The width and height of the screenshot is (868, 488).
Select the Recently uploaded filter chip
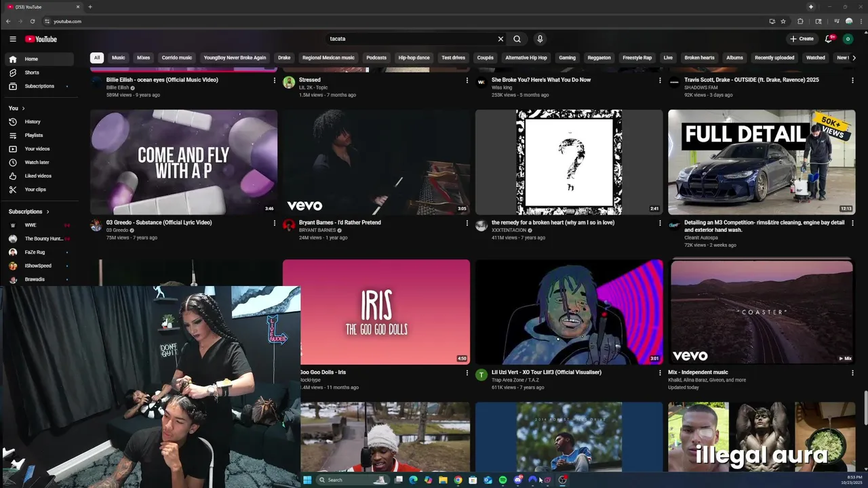(774, 58)
